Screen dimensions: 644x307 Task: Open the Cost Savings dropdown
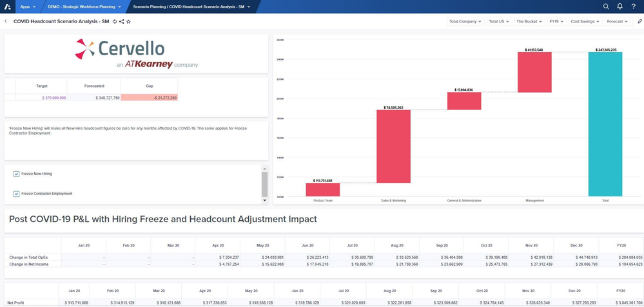585,21
